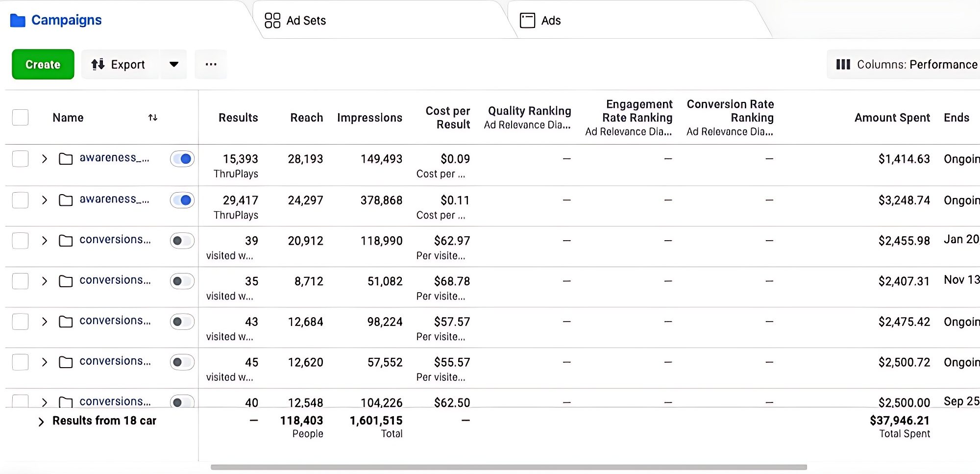
Task: Click the Ad Sets grid icon
Action: [x=272, y=21]
